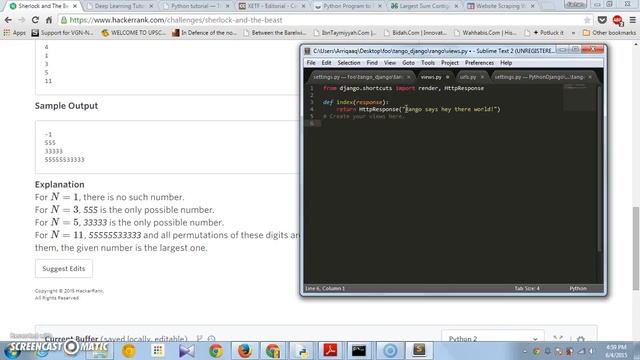Click the volume icon in system tray
This screenshot has width=640, height=360.
591,351
